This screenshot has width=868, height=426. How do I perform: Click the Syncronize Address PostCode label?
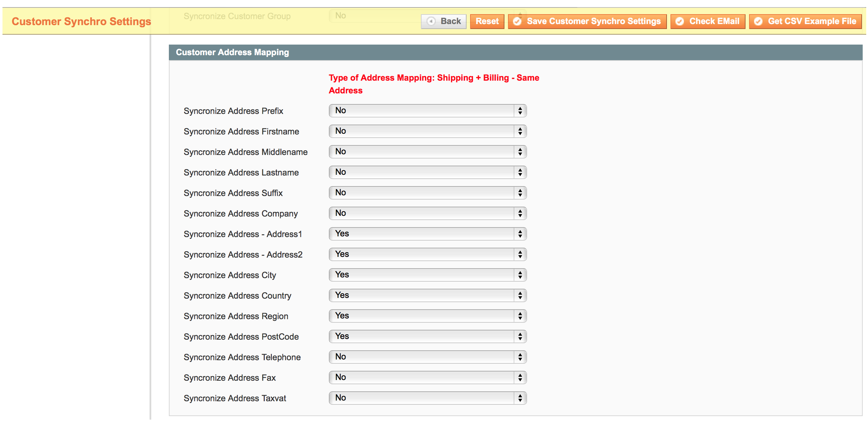241,337
